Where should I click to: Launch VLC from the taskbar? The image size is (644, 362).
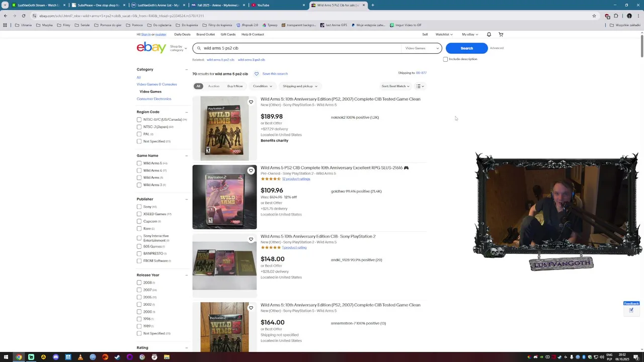click(80, 357)
